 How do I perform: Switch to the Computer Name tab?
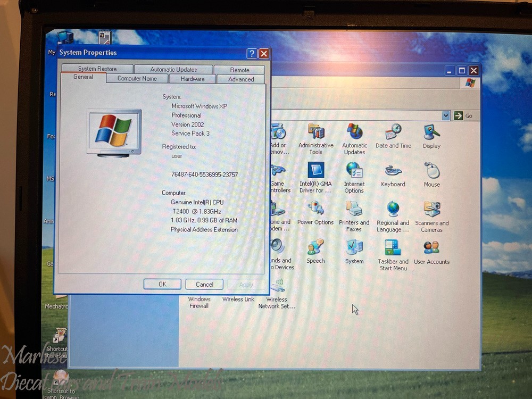(x=137, y=78)
